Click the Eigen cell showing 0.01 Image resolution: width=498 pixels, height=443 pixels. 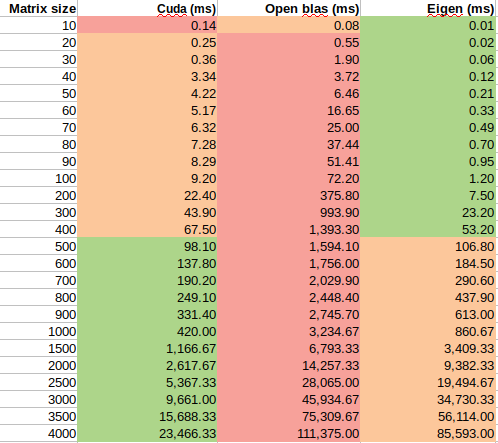click(429, 25)
